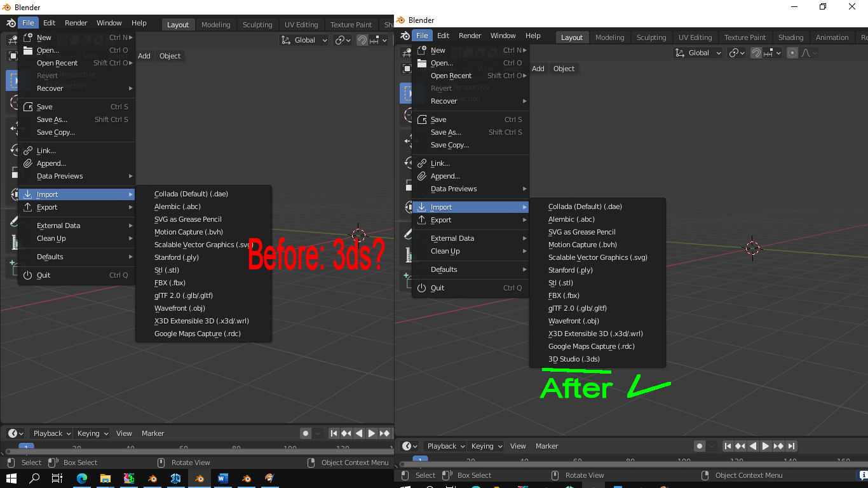Switch to Modeling tab in left window
This screenshot has height=488, width=868.
(215, 25)
